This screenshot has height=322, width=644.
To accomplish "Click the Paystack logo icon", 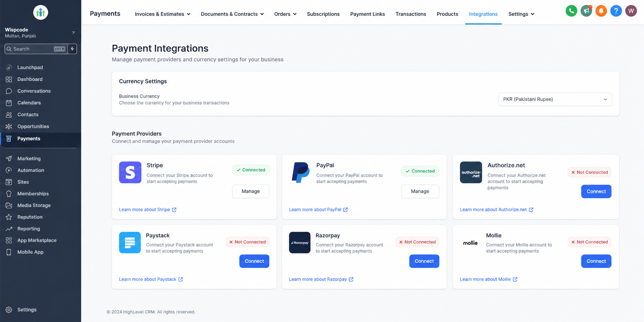I will pos(130,242).
